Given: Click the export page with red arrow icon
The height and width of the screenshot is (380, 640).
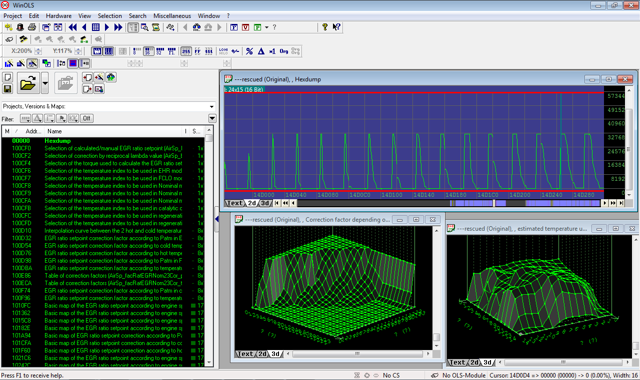Looking at the screenshot, I should 87,89.
